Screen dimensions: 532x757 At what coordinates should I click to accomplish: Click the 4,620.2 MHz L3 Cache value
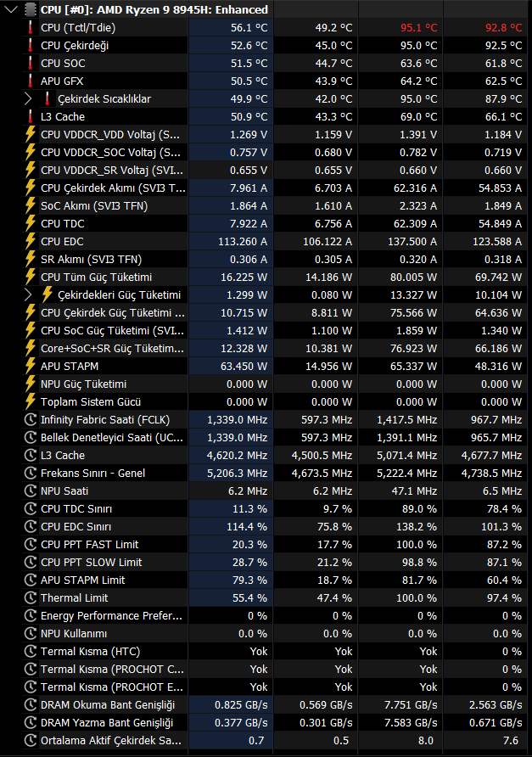237,455
